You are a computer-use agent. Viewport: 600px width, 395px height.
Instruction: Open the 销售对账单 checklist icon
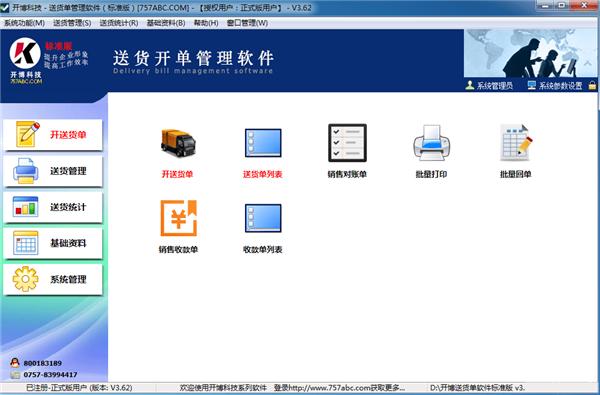point(347,143)
